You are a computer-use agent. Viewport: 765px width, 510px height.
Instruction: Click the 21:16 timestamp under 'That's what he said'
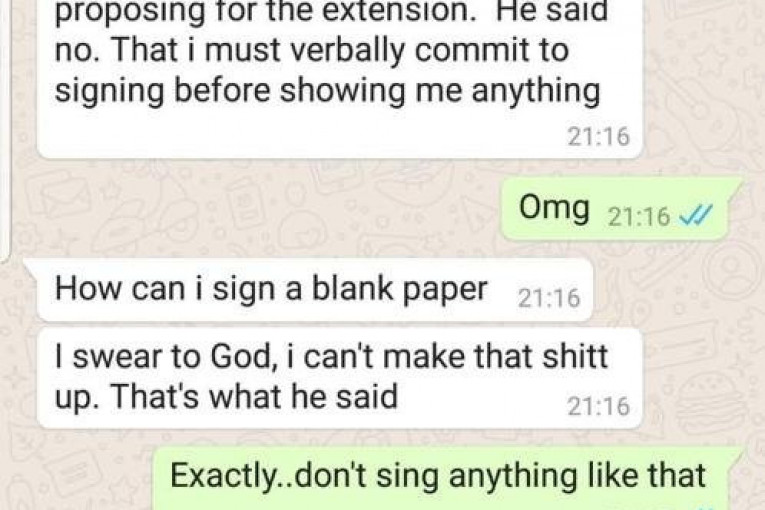click(x=598, y=406)
